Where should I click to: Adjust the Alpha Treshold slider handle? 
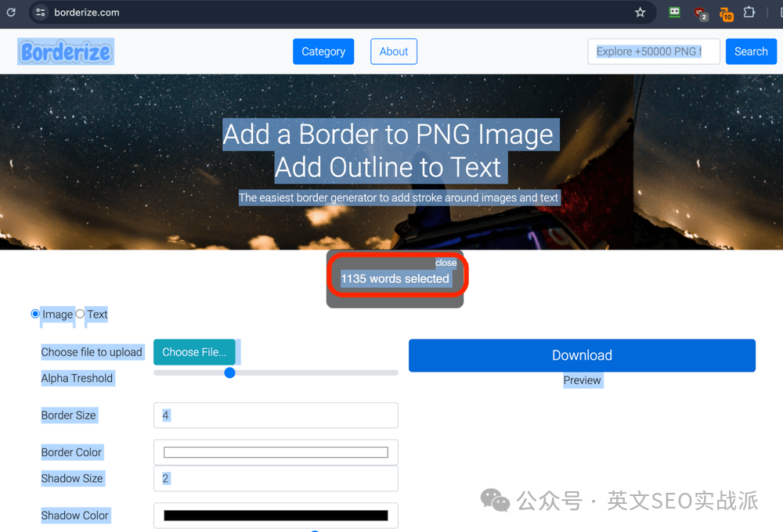[229, 373]
